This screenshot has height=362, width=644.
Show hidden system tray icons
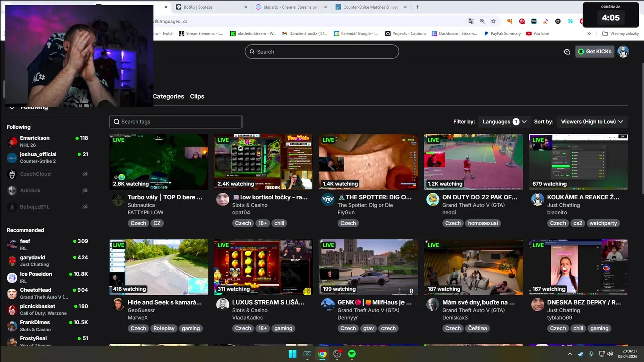pos(570,354)
